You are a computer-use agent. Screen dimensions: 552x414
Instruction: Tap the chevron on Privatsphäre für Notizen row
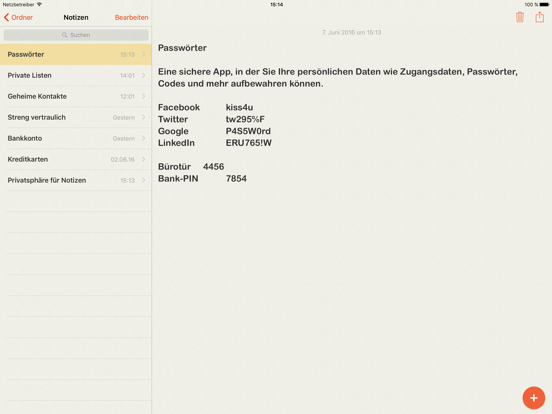point(144,180)
